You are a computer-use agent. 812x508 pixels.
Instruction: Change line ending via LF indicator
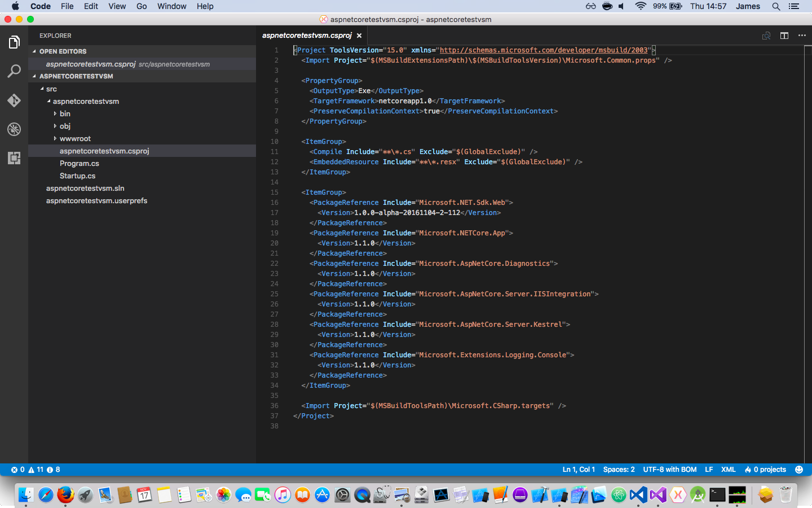click(x=709, y=470)
